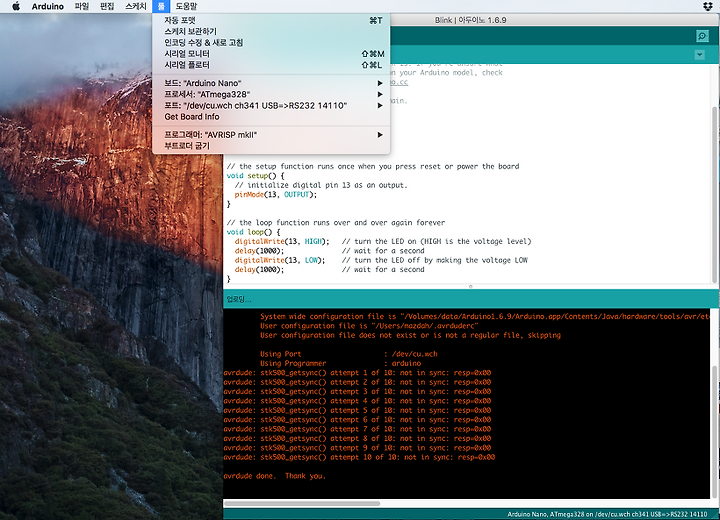Click the '업로딩...' status text
The image size is (720, 520).
239,300
